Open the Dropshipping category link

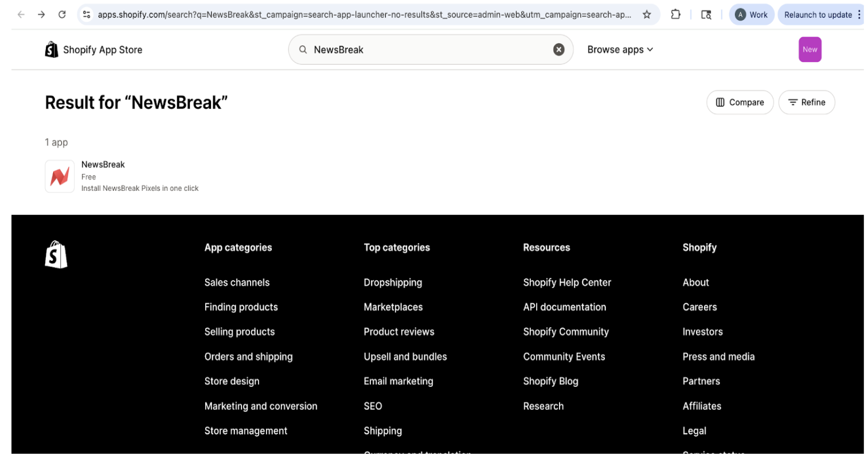click(x=393, y=283)
